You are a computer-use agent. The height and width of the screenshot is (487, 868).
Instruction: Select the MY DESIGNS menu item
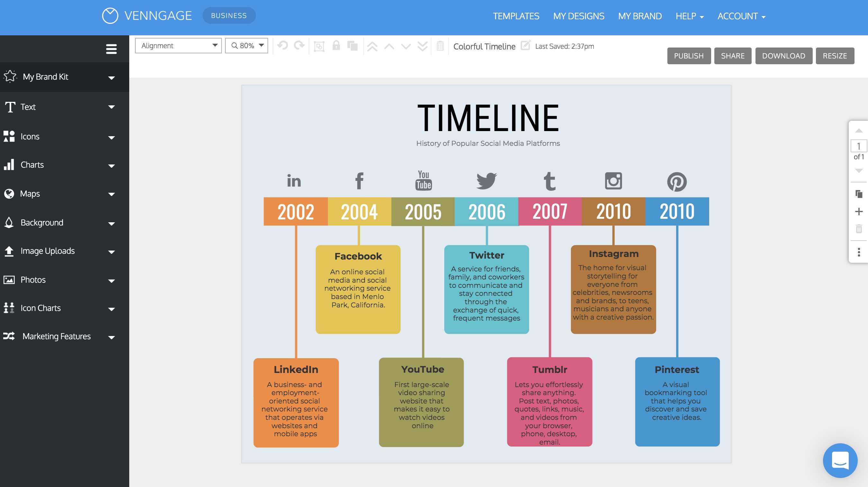(x=578, y=17)
